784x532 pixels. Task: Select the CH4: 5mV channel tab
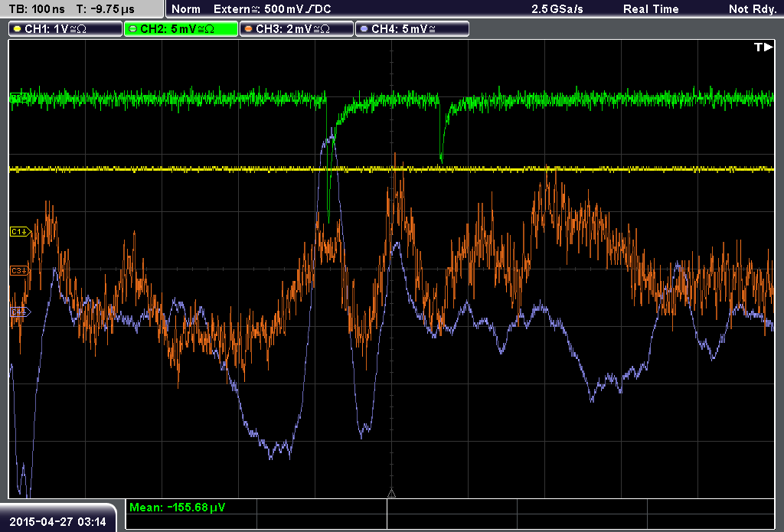[x=412, y=29]
